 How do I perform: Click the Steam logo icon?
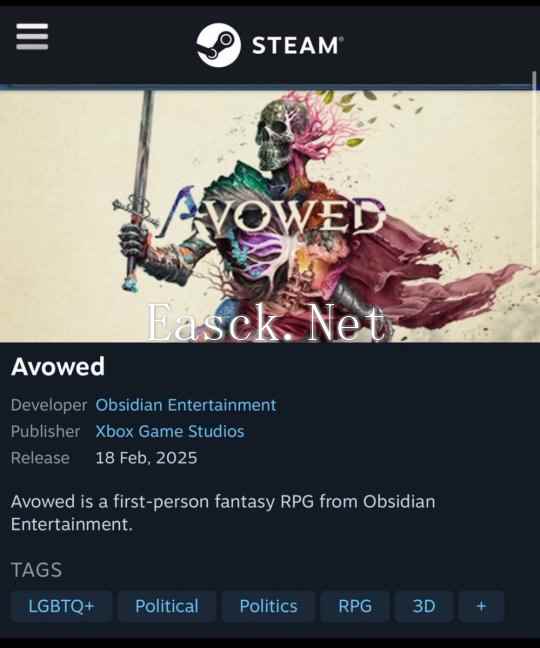pos(218,45)
